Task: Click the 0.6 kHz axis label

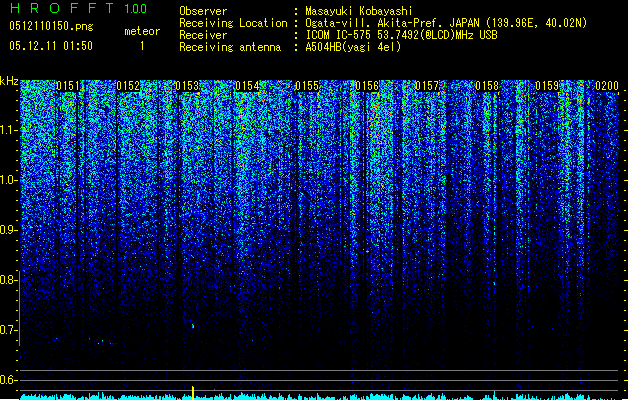Action: tap(9, 380)
